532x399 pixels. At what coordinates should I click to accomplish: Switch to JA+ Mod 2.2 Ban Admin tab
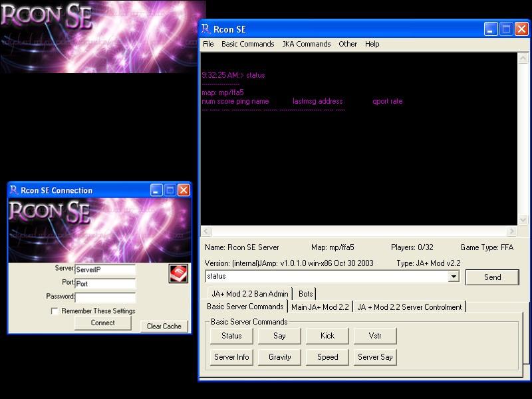[249, 293]
